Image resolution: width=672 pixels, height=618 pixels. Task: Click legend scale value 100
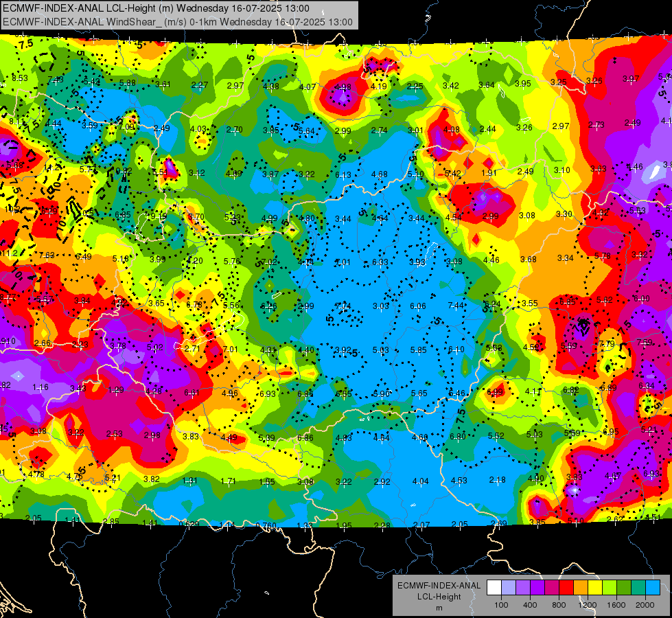[x=501, y=605]
